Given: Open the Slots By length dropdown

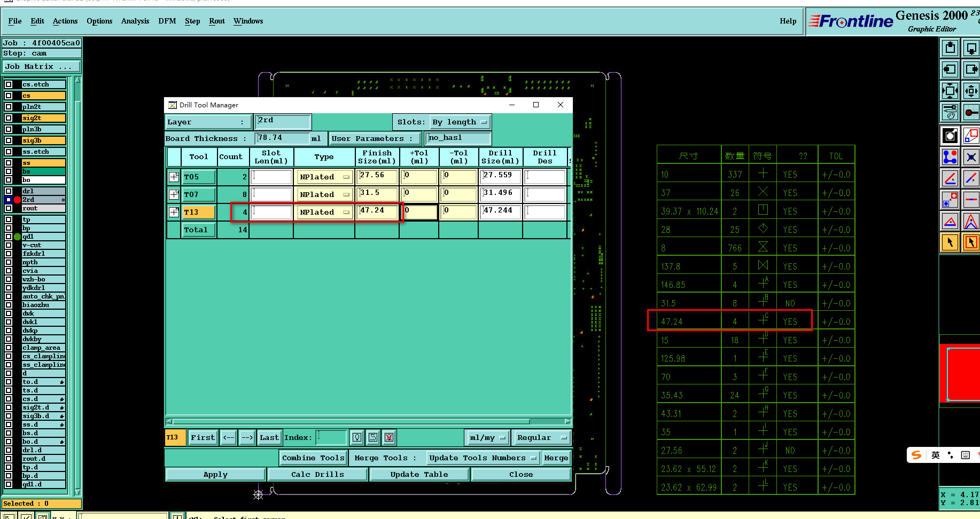Looking at the screenshot, I should click(x=460, y=122).
